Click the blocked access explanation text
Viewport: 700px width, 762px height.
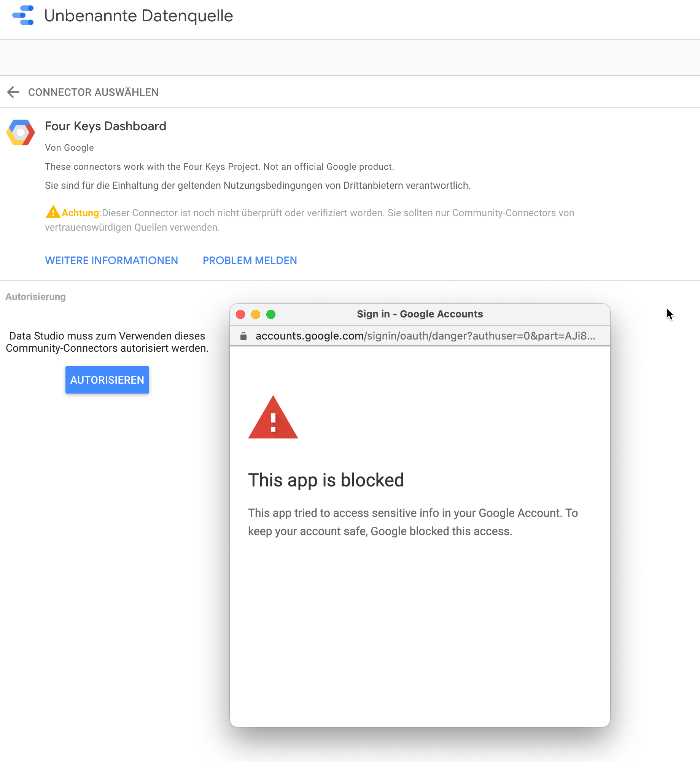tap(413, 521)
